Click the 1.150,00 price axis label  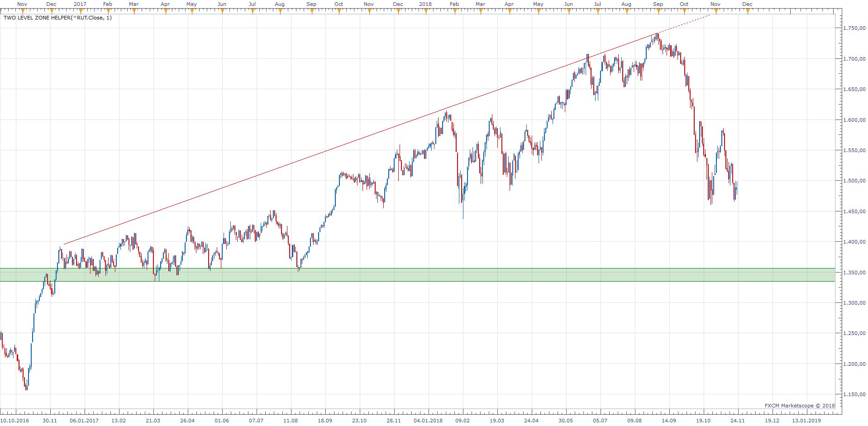pyautogui.click(x=854, y=394)
